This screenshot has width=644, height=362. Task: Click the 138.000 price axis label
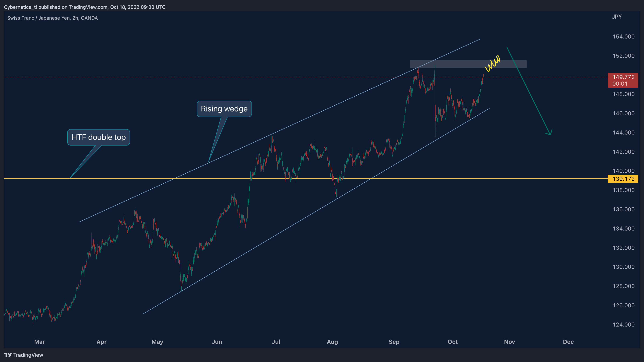(x=623, y=190)
